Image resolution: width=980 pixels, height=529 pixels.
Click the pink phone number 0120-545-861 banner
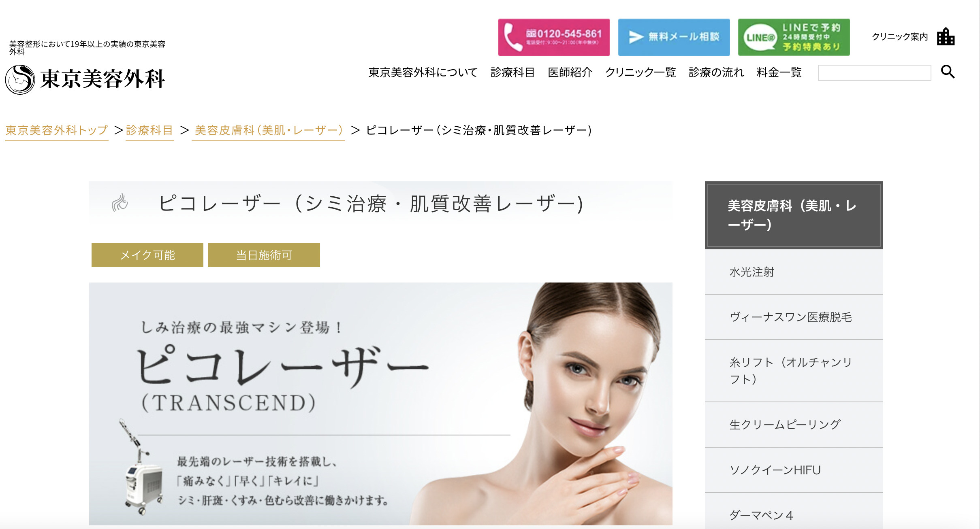pyautogui.click(x=554, y=37)
